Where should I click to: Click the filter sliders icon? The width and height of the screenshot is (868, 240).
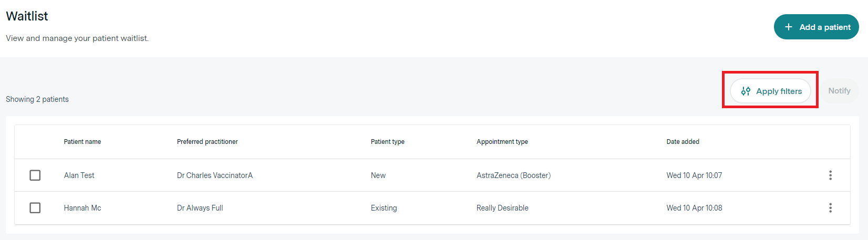(746, 91)
